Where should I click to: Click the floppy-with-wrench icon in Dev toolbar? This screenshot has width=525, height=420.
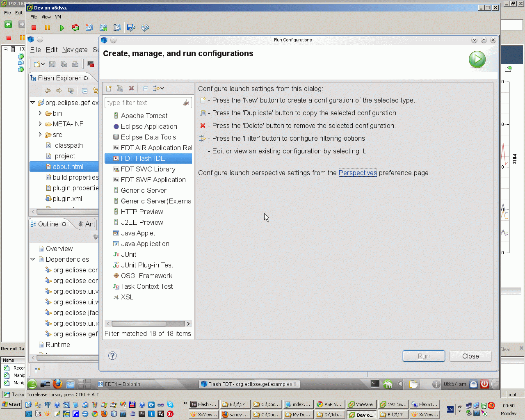tap(131, 28)
